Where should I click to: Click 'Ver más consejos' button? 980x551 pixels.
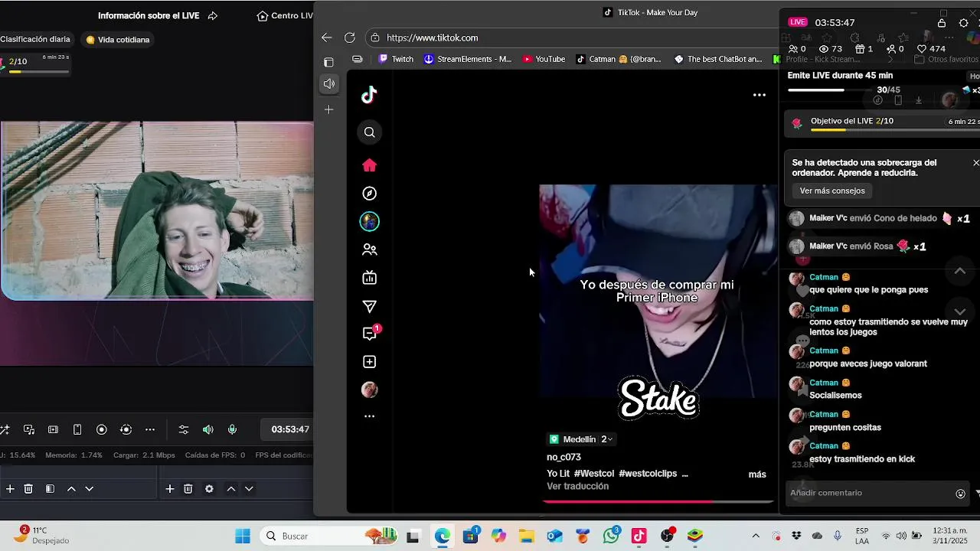point(832,191)
